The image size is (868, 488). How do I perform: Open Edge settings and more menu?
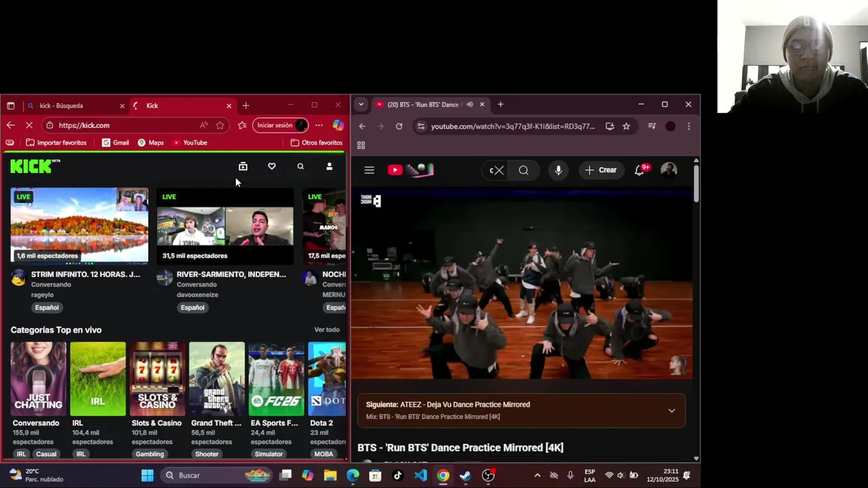point(319,125)
